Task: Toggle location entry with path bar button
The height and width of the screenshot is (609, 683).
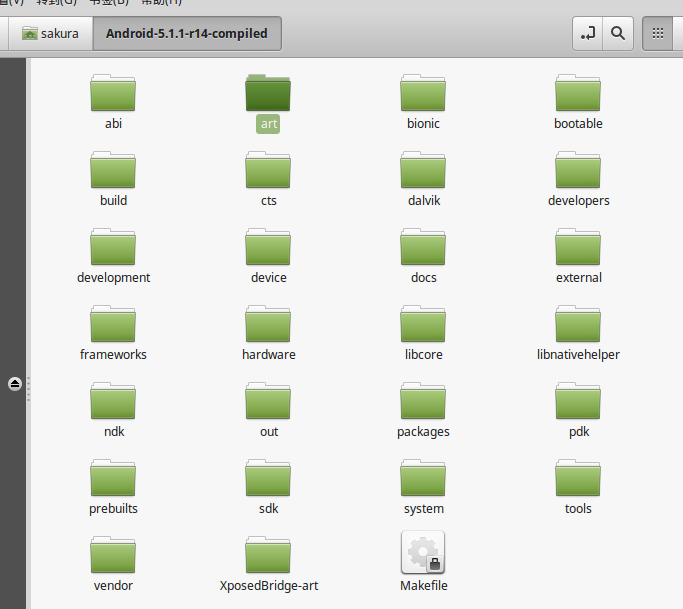Action: pos(588,34)
